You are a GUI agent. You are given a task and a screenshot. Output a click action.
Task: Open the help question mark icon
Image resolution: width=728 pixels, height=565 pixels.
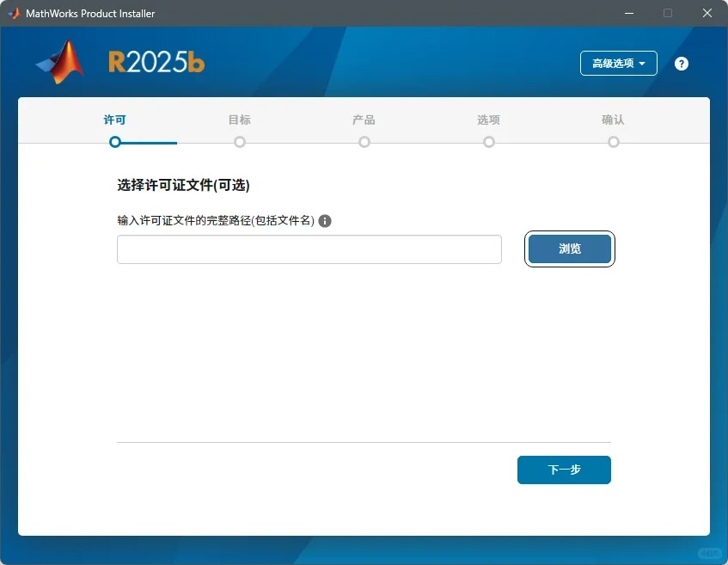681,63
